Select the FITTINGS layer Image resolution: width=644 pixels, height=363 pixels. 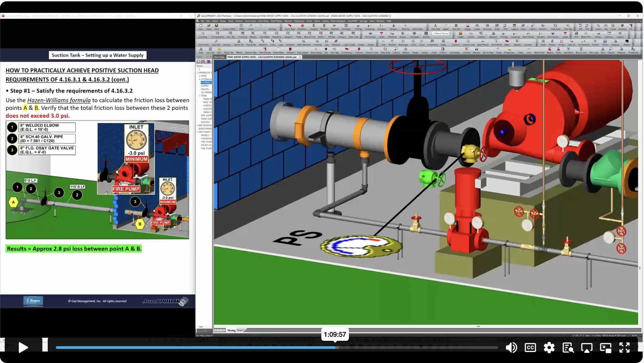click(x=206, y=83)
